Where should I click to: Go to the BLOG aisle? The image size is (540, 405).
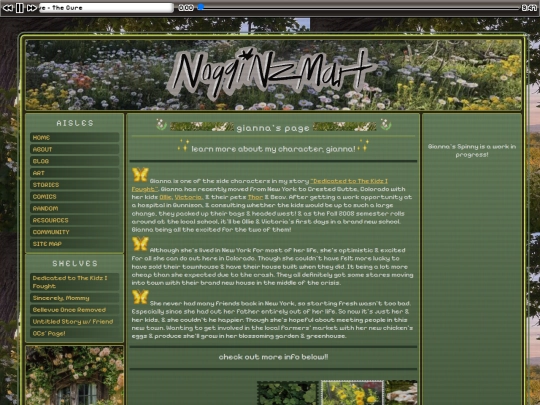click(74, 161)
